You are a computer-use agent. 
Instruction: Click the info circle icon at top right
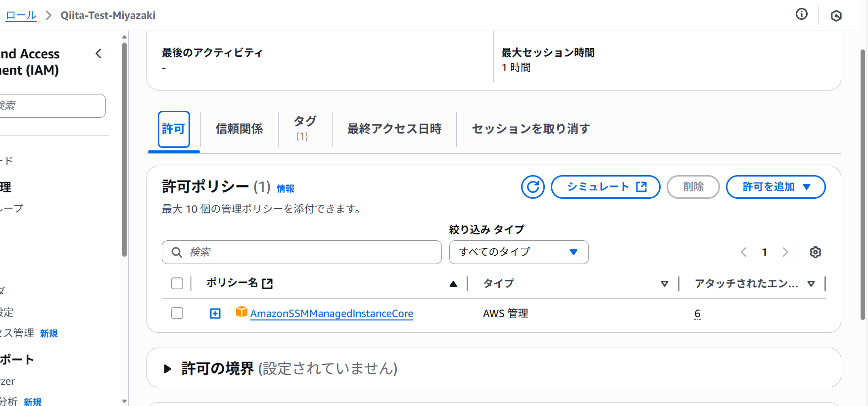[802, 14]
